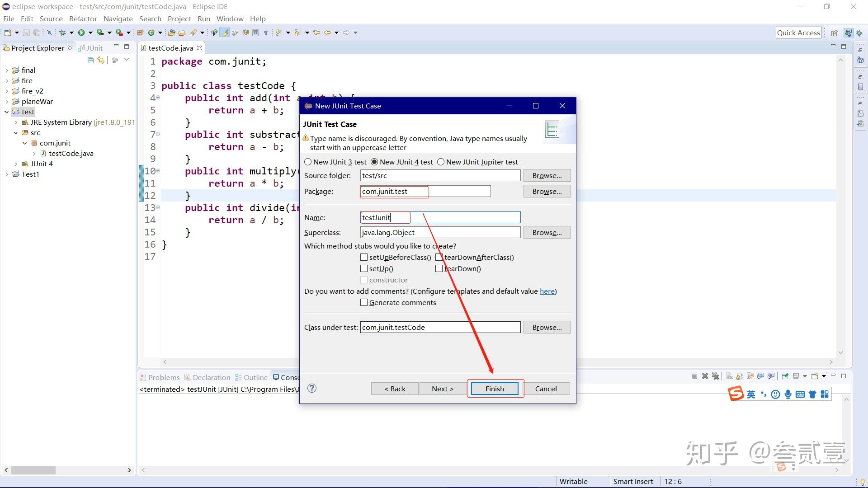Click Browse next to Class under test

547,327
